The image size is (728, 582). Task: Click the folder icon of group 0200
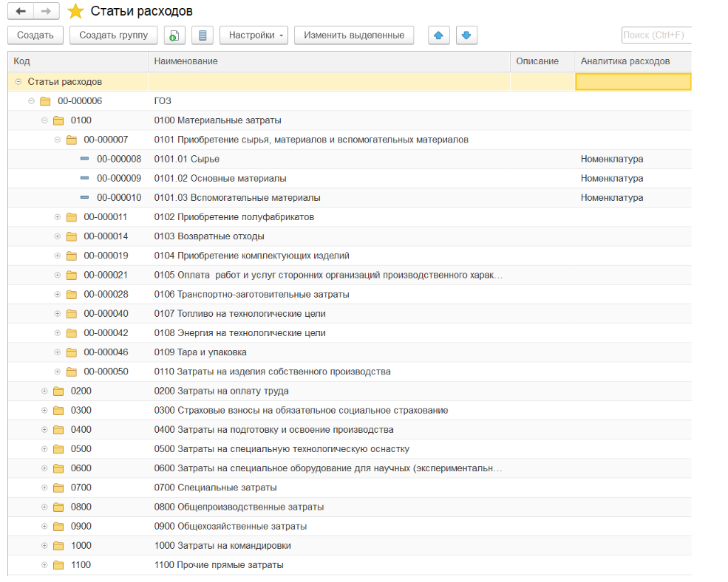click(58, 391)
